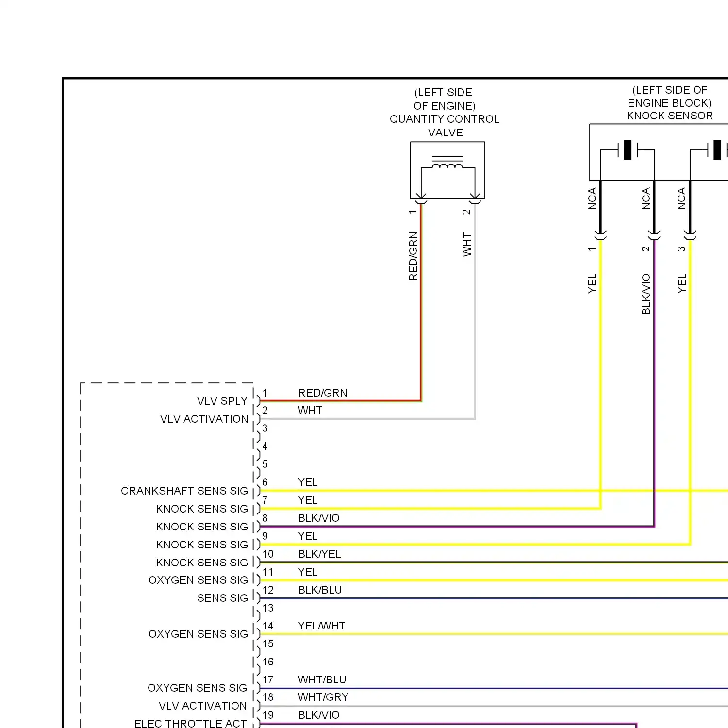Screen dimensions: 728x728
Task: Click VLV ACTIVATION label at pin 18
Action: pos(202,706)
